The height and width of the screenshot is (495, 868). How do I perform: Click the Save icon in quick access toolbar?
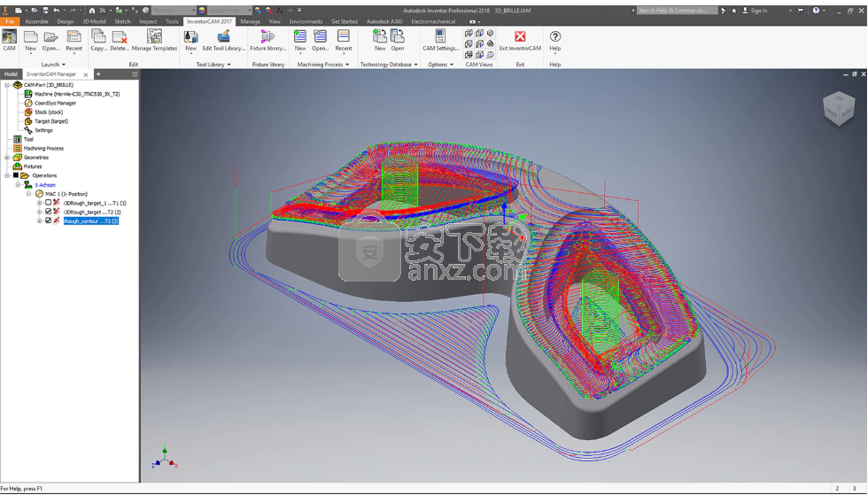45,10
